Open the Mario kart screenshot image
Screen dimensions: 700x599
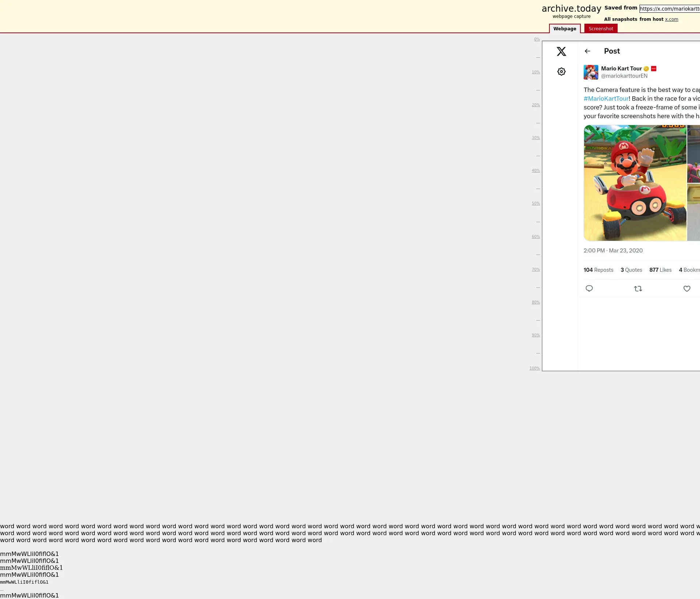click(x=635, y=183)
